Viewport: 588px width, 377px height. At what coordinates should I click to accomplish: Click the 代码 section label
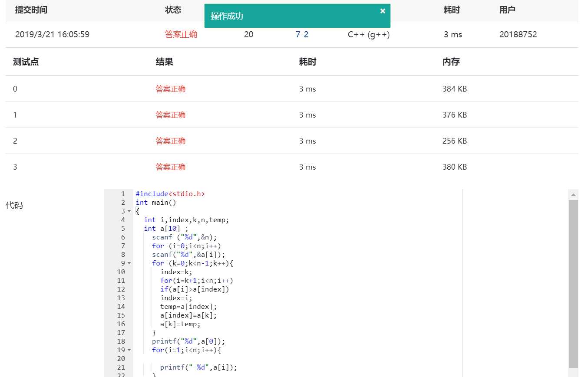pyautogui.click(x=14, y=205)
